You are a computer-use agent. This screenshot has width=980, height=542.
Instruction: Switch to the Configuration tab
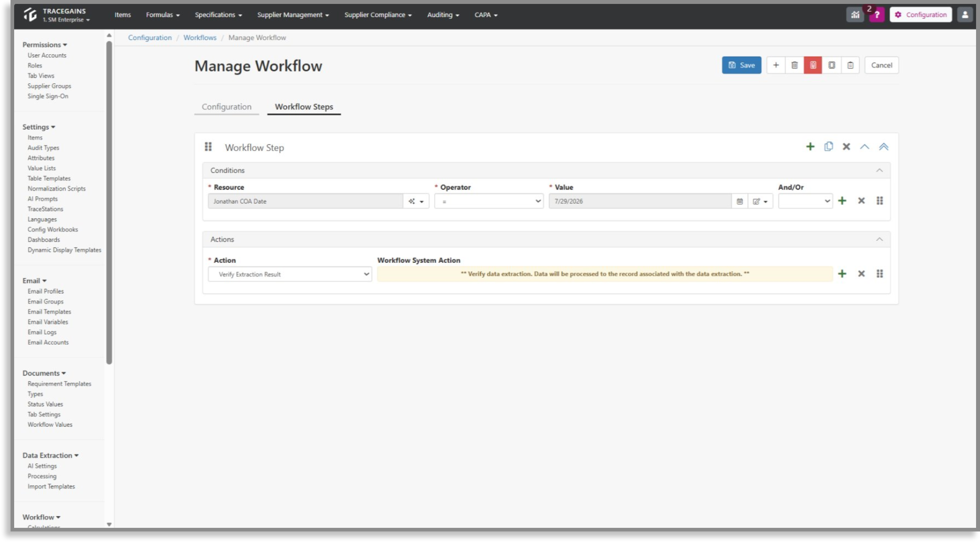coord(227,107)
